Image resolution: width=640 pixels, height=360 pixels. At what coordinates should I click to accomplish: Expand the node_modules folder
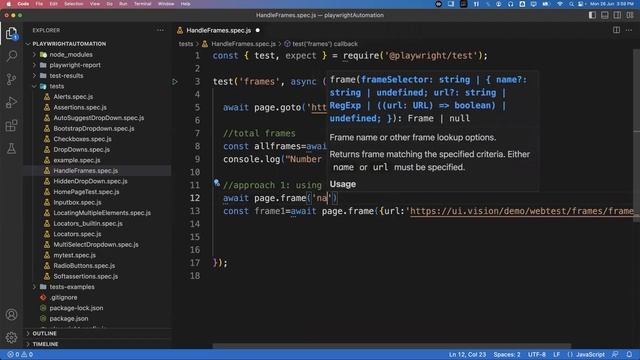tap(71, 54)
